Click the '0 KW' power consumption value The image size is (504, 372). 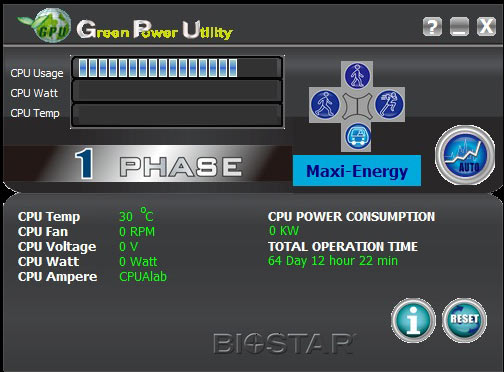284,231
